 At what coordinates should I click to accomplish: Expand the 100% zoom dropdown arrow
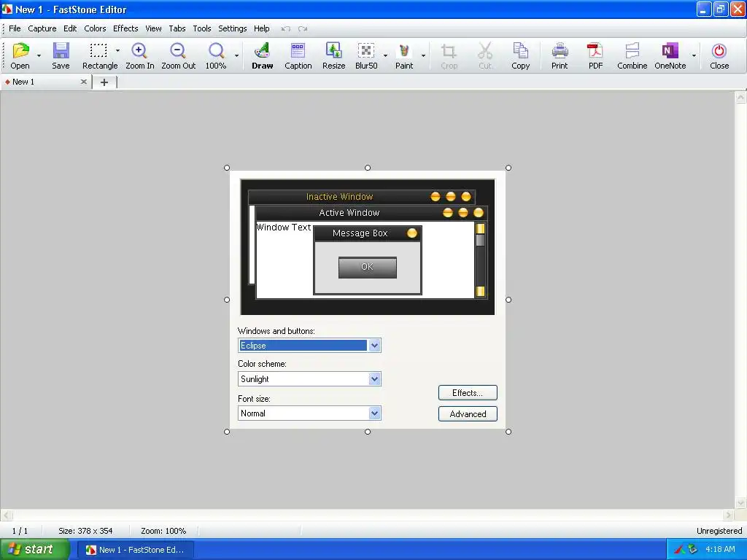click(x=237, y=55)
